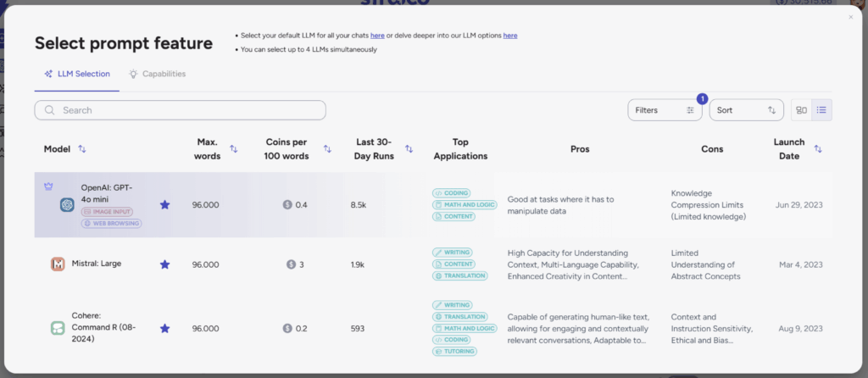The image size is (868, 378).
Task: Switch to list view
Action: click(x=821, y=110)
